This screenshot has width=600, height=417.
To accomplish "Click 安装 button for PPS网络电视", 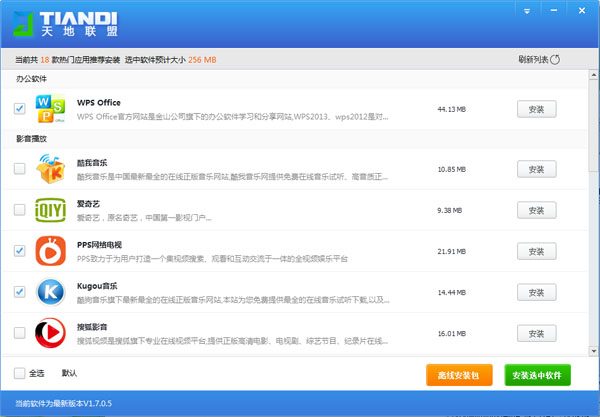I will pos(536,251).
